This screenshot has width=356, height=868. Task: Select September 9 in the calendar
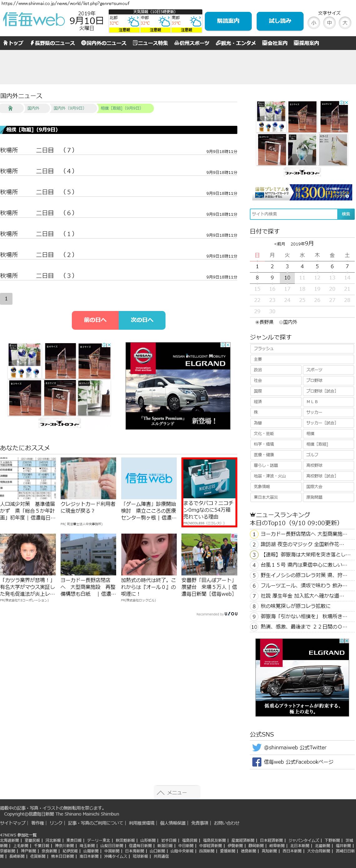[x=272, y=278]
